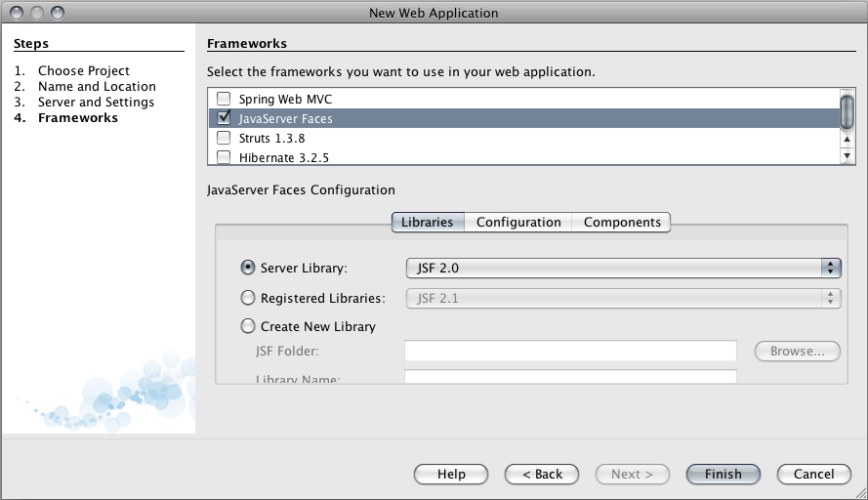
Task: Click the Choose Project step
Action: click(x=84, y=71)
